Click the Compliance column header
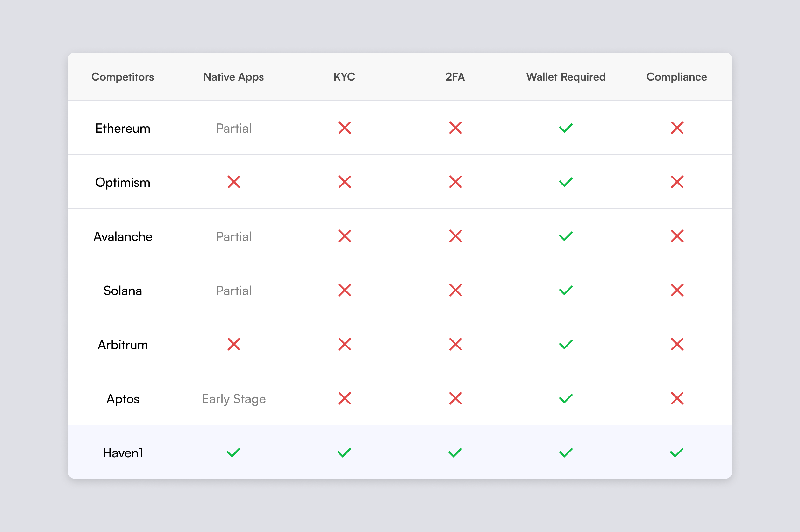800x532 pixels. (x=676, y=77)
